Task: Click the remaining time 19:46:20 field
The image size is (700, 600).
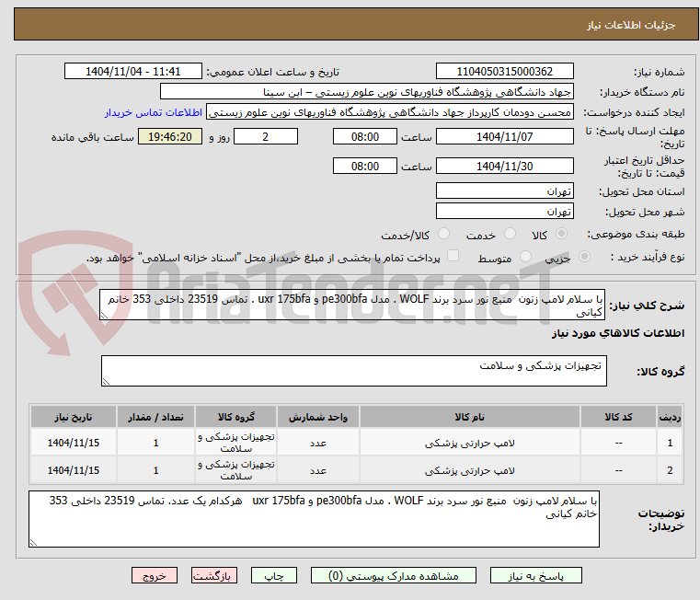Action: click(170, 137)
